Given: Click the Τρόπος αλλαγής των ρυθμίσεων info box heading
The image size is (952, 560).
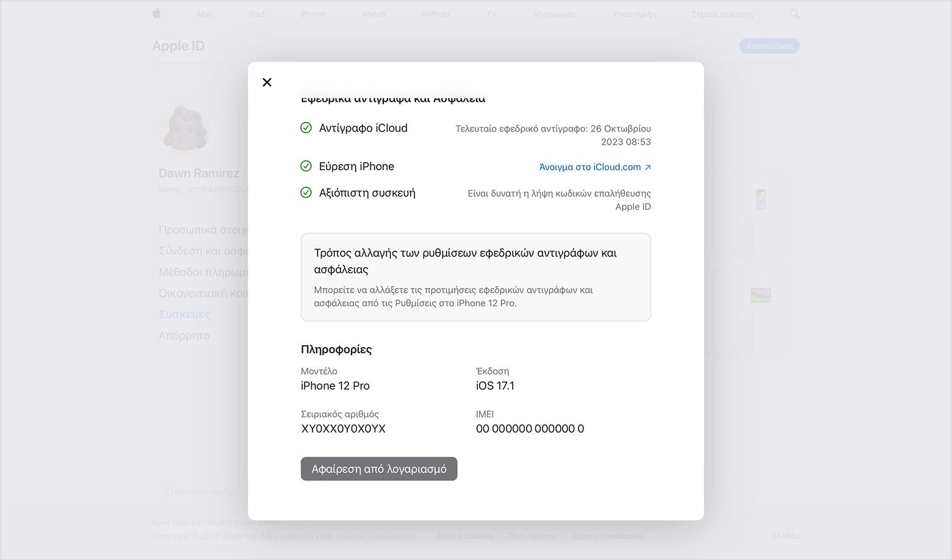Looking at the screenshot, I should 466,261.
